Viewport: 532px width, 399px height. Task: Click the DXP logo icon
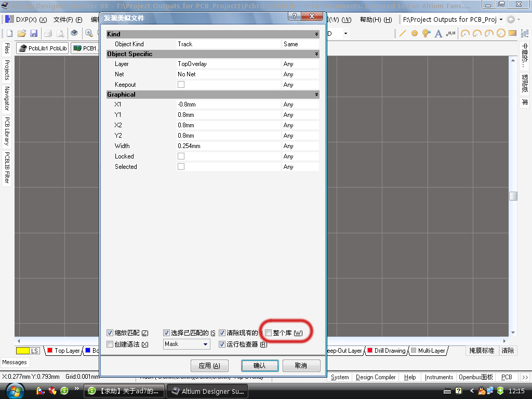point(9,19)
